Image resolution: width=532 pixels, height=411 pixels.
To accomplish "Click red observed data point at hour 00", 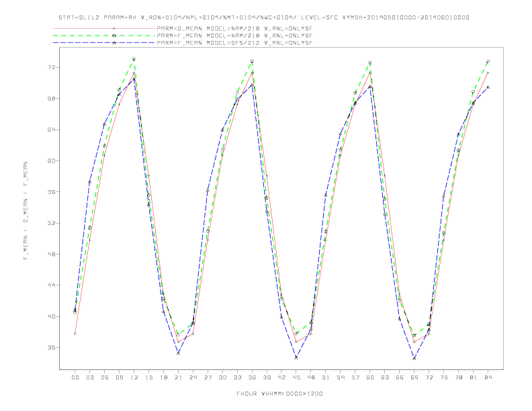I will point(75,334).
